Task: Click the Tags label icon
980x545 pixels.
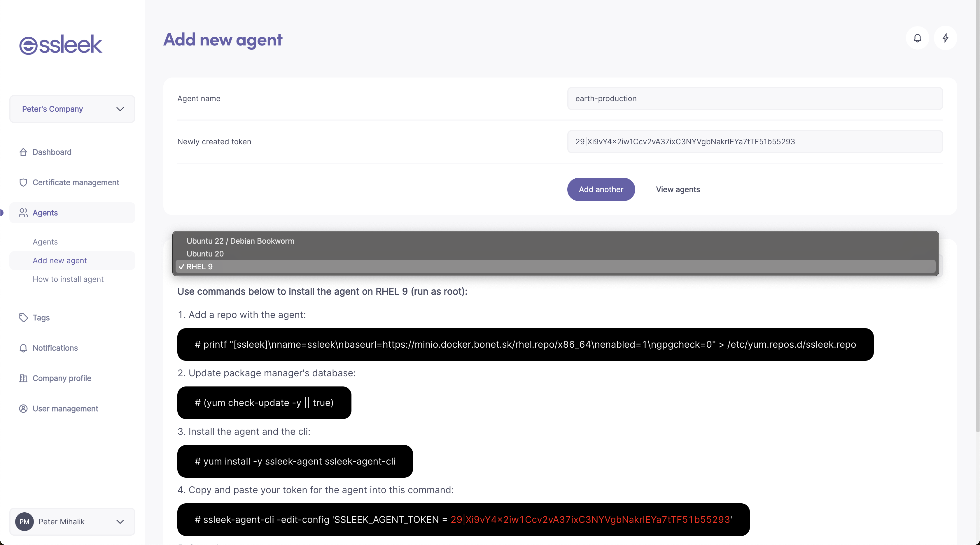Action: click(23, 318)
